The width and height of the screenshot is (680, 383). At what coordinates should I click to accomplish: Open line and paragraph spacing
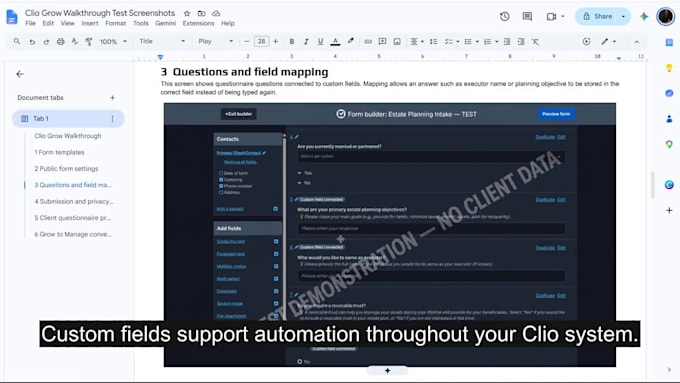coord(433,42)
